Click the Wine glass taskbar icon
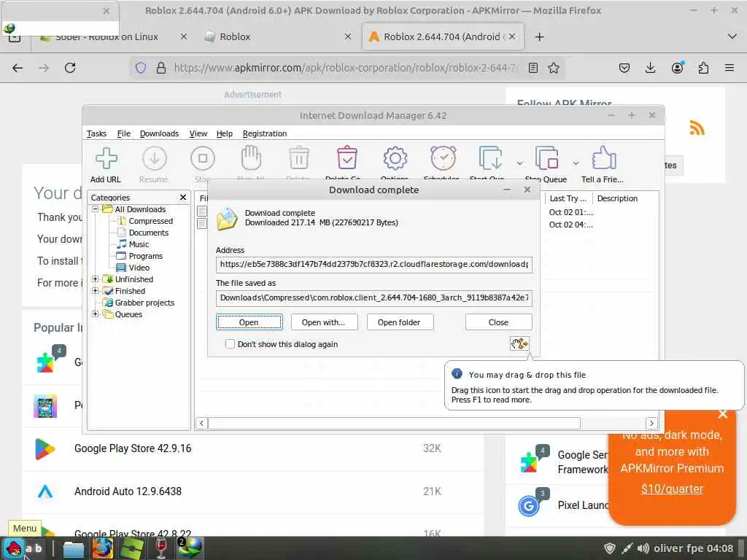This screenshot has height=560, width=747. (161, 548)
